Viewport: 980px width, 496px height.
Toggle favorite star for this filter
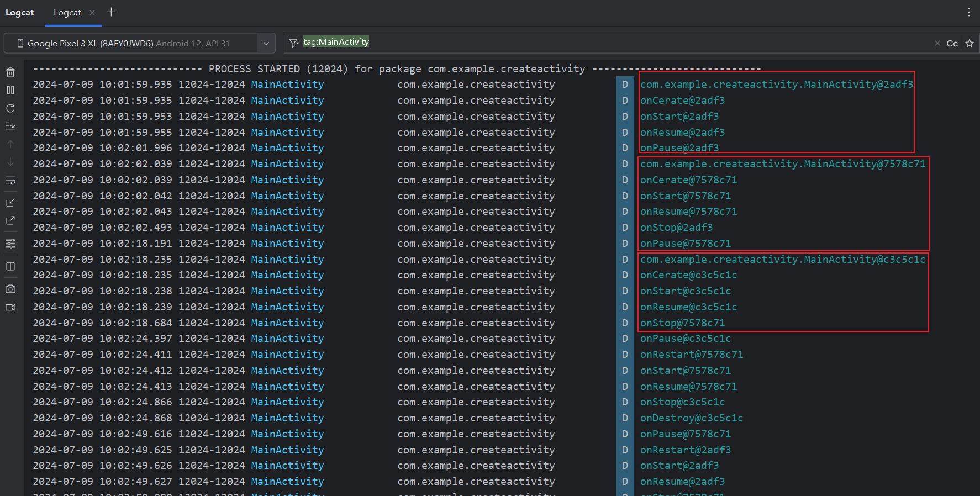[970, 43]
